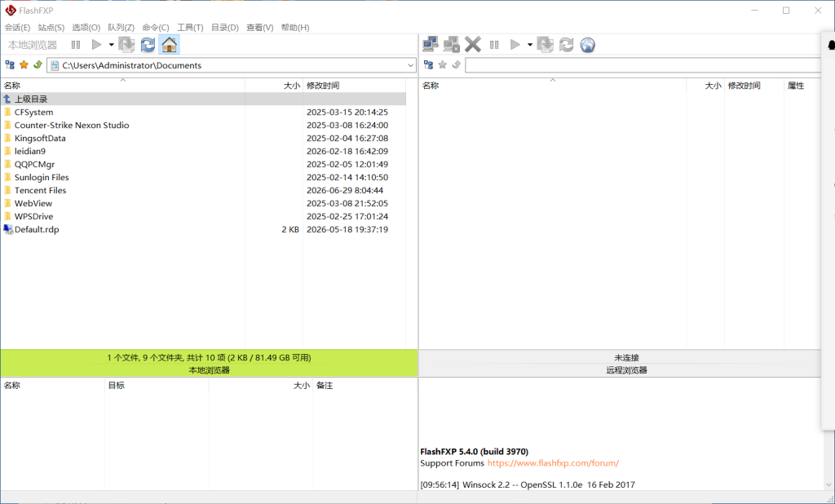Open the 站点(S) menu
This screenshot has width=835, height=504.
pos(51,28)
